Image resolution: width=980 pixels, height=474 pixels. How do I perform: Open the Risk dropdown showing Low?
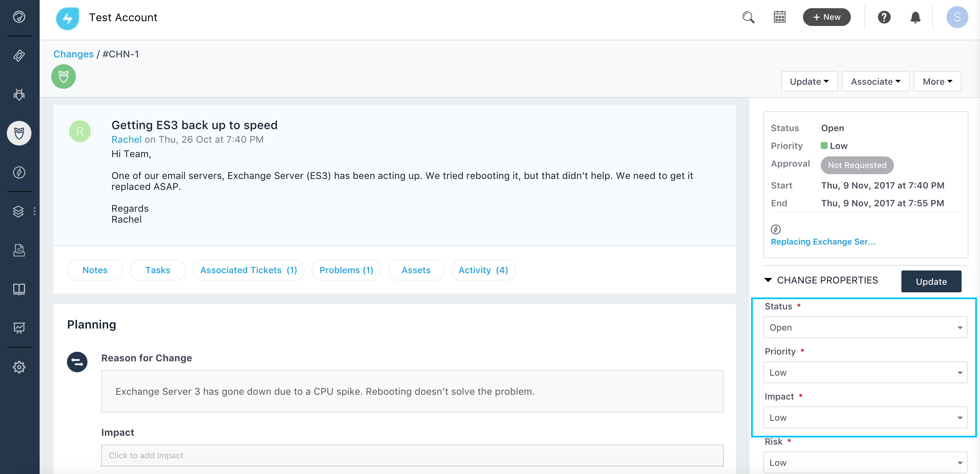coord(865,462)
